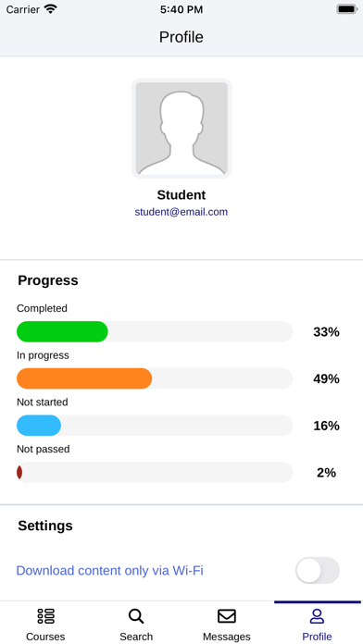This screenshot has height=644, width=363.
Task: Open the Messages envelope icon
Action: point(227,616)
